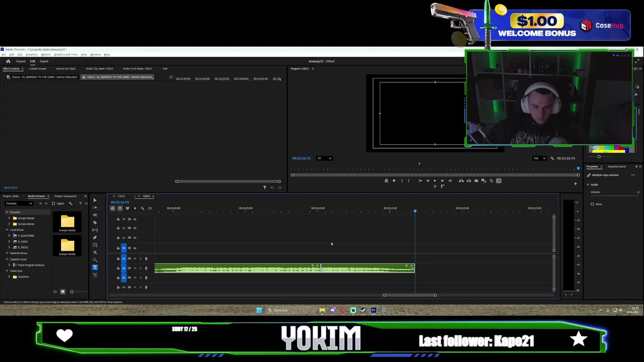Select the Type tool
Image resolution: width=644 pixels, height=362 pixels.
coord(95,267)
